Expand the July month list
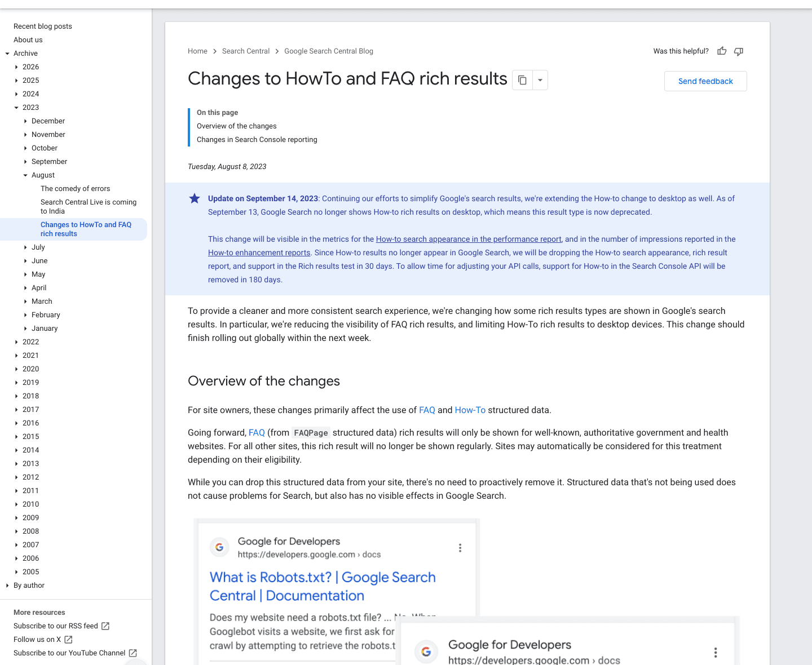The width and height of the screenshot is (812, 665). [x=25, y=247]
